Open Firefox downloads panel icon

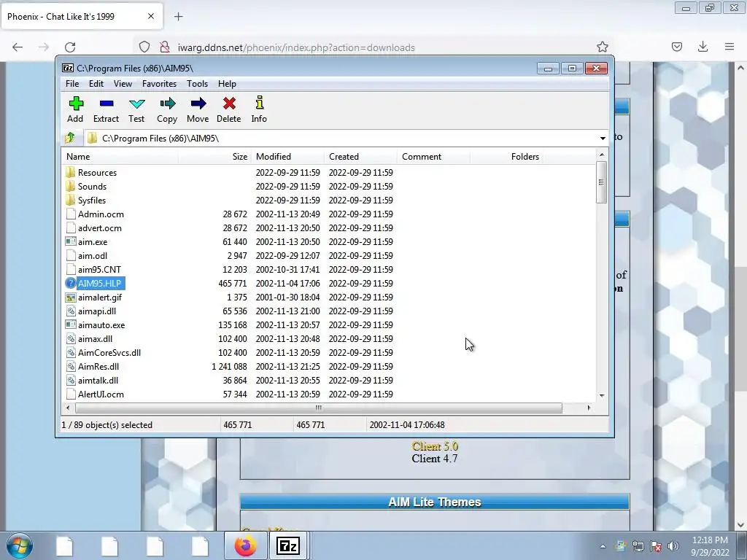703,47
